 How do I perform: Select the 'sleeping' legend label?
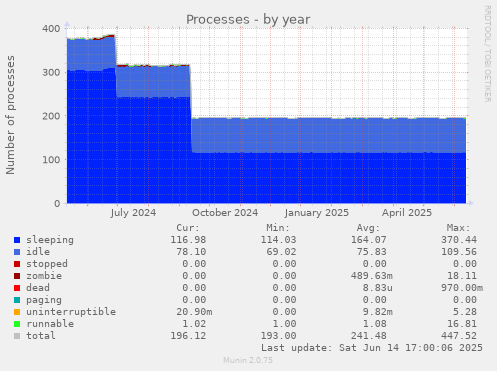tap(50, 240)
